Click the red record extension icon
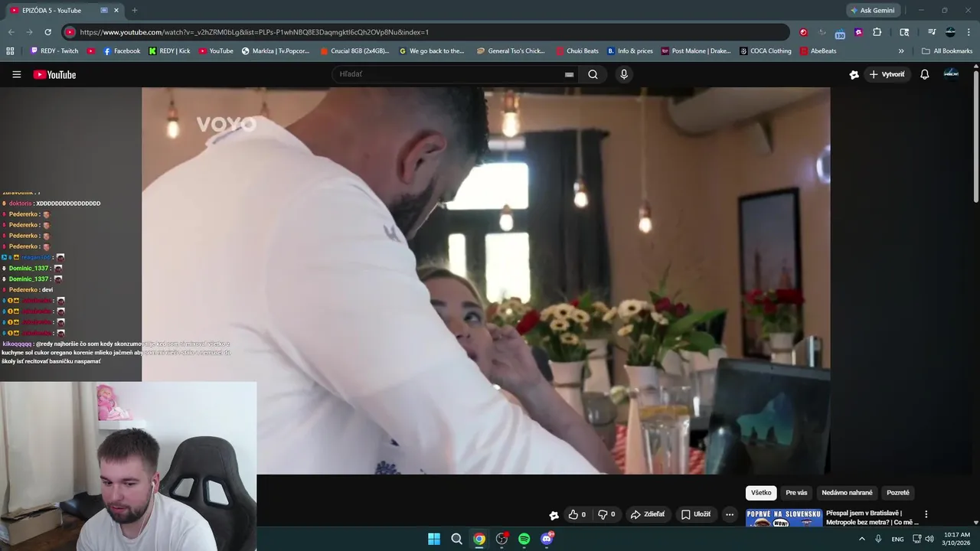 point(803,32)
